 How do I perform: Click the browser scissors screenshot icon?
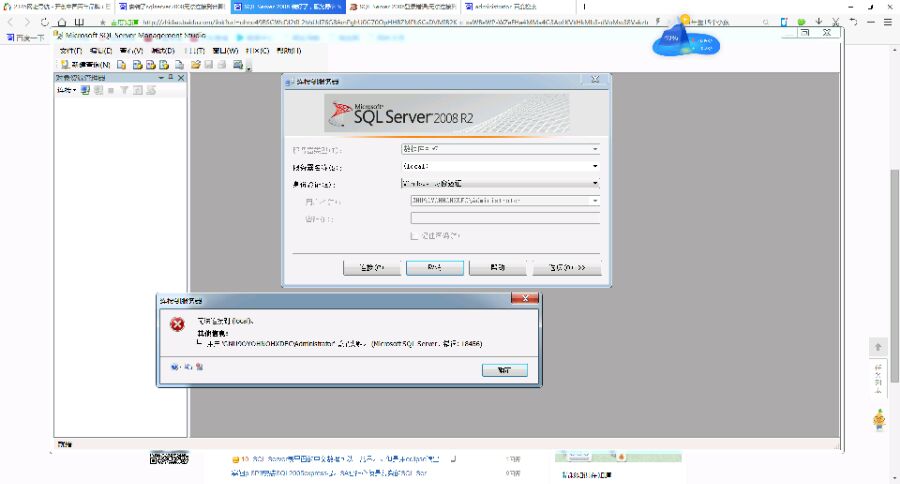(836, 22)
